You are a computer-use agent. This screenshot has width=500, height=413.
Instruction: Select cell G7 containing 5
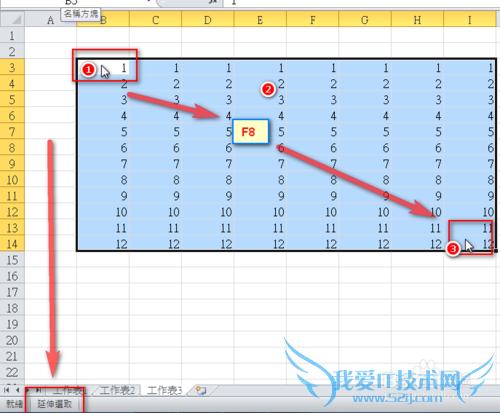pos(365,131)
